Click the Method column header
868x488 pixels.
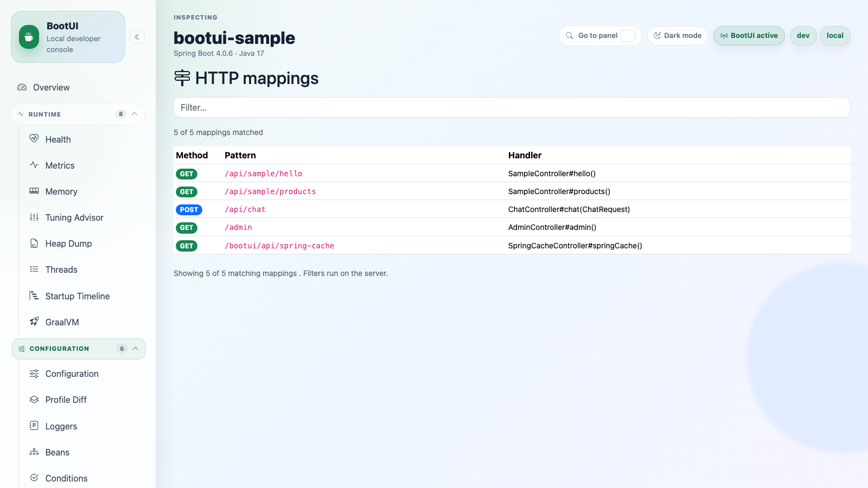click(x=192, y=155)
